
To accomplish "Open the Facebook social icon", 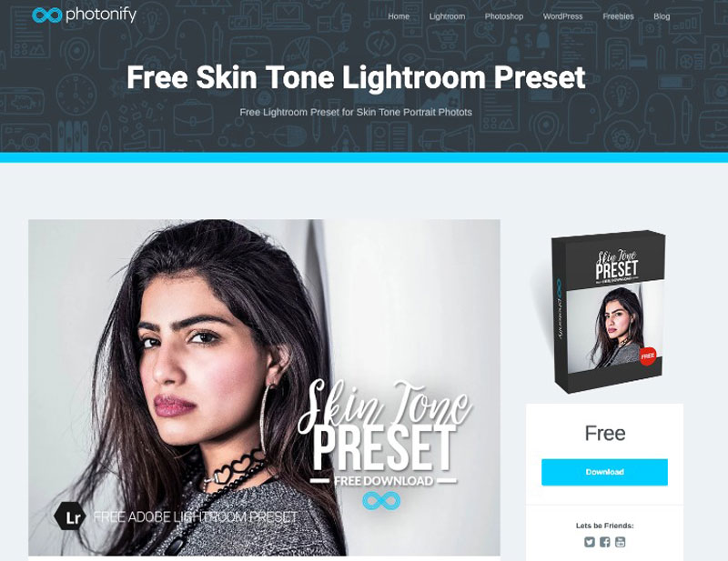I will pos(604,542).
